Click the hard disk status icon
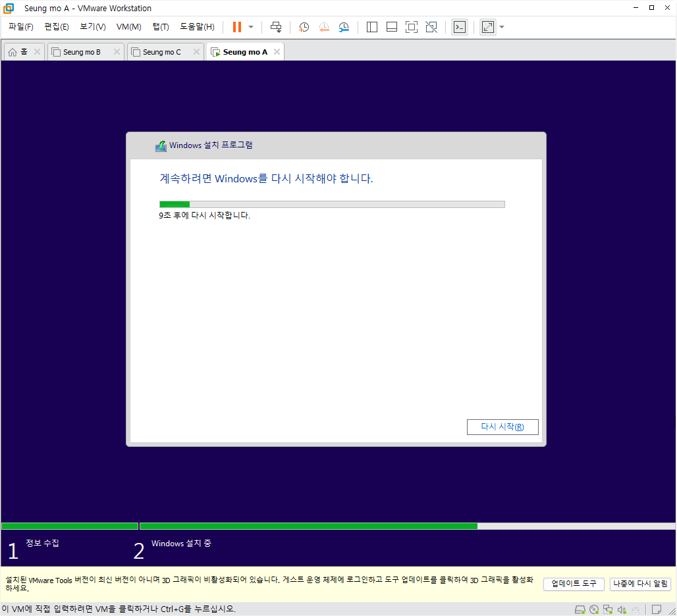The width and height of the screenshot is (677, 616). coord(580,609)
